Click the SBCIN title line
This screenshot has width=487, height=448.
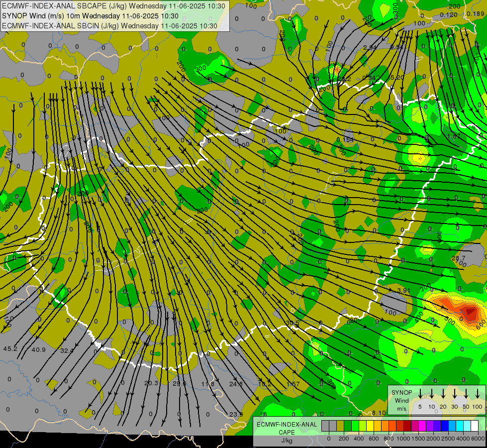pyautogui.click(x=109, y=26)
